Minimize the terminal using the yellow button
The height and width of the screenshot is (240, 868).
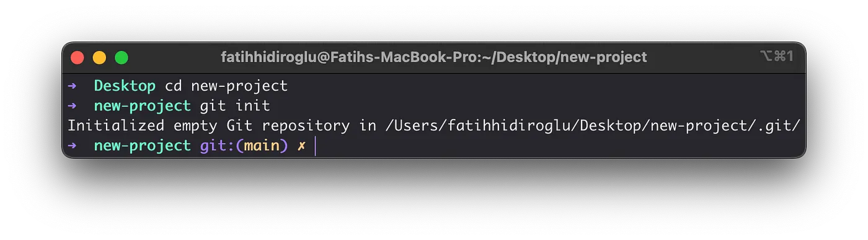(99, 58)
